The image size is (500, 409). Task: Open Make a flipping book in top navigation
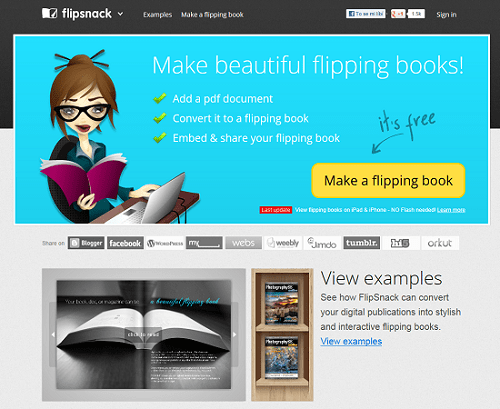212,15
